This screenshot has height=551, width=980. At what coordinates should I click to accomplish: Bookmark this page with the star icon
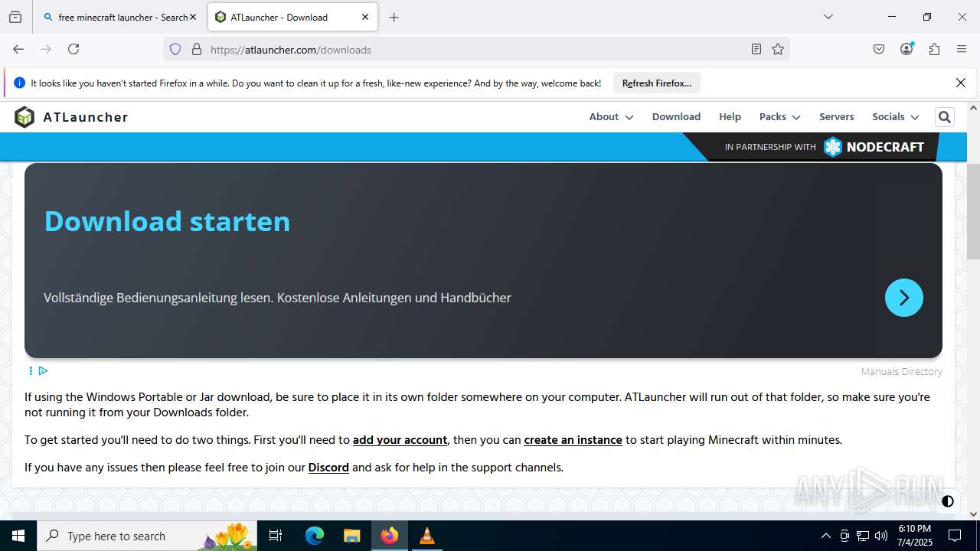[778, 50]
